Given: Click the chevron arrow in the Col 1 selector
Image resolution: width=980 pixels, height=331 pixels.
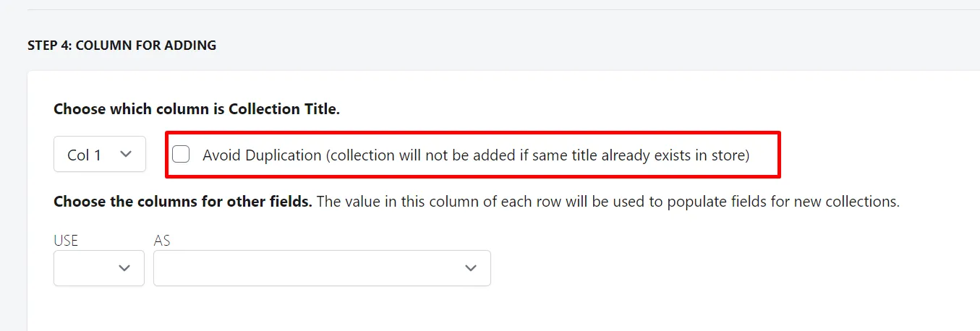Looking at the screenshot, I should point(126,154).
